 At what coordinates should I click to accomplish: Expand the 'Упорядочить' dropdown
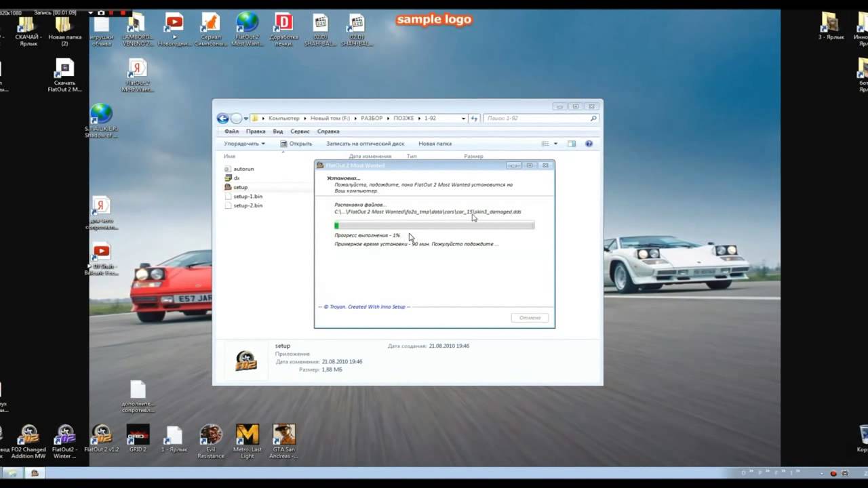[244, 144]
